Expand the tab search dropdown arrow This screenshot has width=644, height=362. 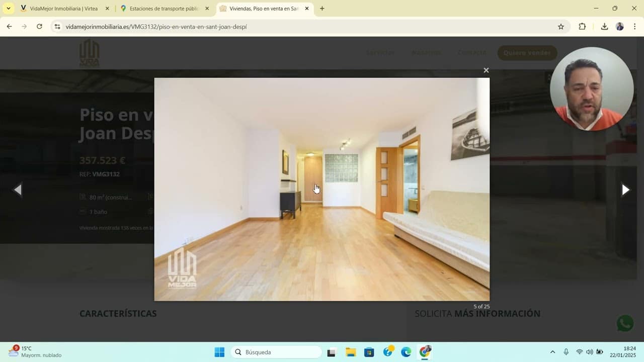point(8,9)
